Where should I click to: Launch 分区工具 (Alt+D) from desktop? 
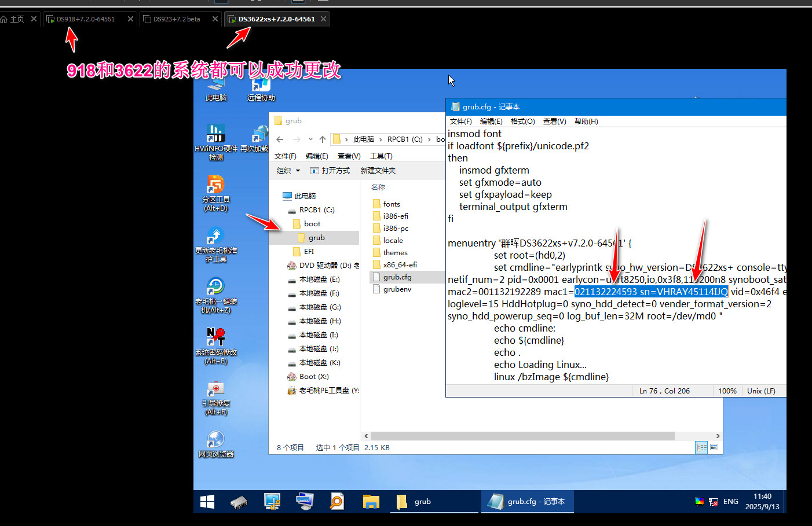(x=216, y=193)
